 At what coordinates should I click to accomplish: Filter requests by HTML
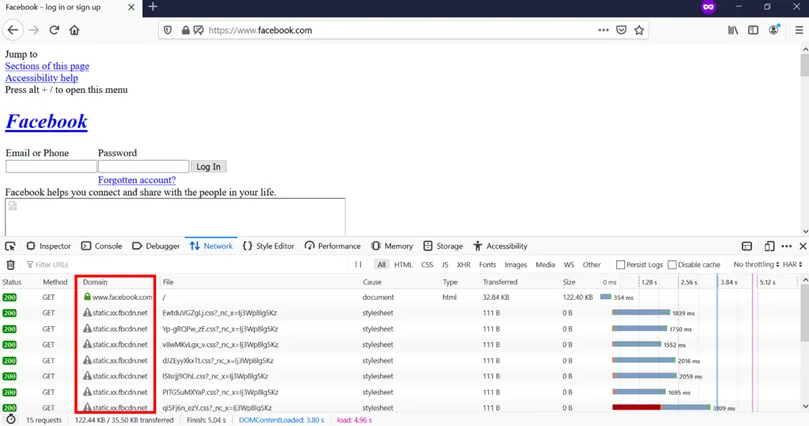(403, 265)
